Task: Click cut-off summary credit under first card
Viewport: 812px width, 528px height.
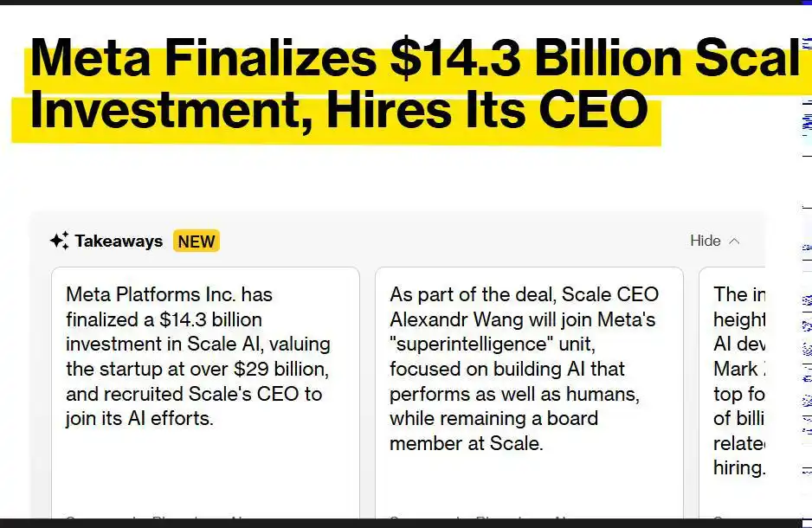Action: point(155,516)
